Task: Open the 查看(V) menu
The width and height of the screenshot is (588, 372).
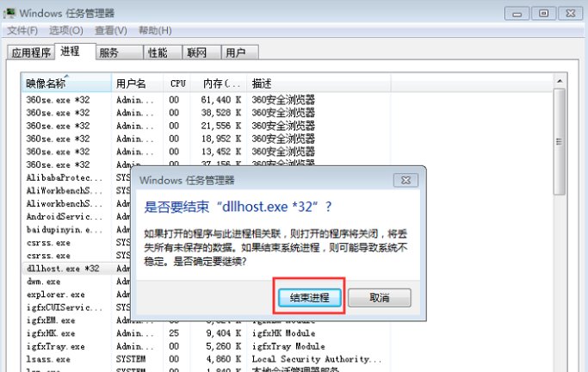Action: point(110,30)
